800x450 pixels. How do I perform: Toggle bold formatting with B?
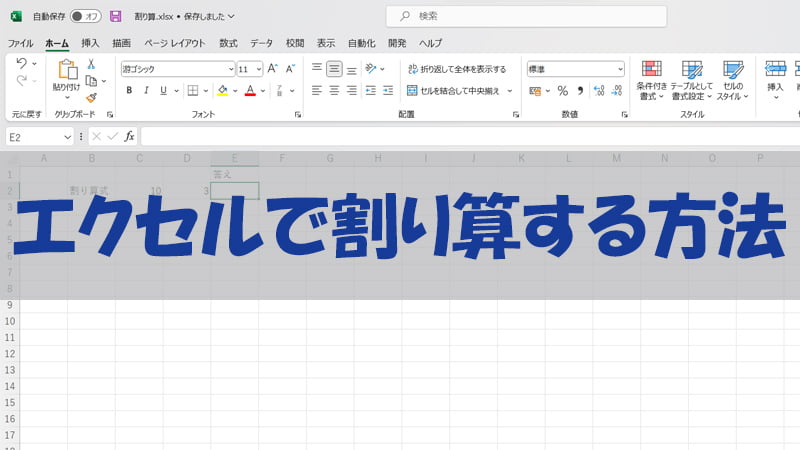[129, 90]
